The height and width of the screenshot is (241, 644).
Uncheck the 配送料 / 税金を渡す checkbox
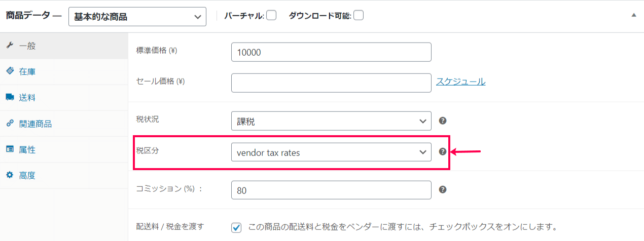(x=236, y=227)
